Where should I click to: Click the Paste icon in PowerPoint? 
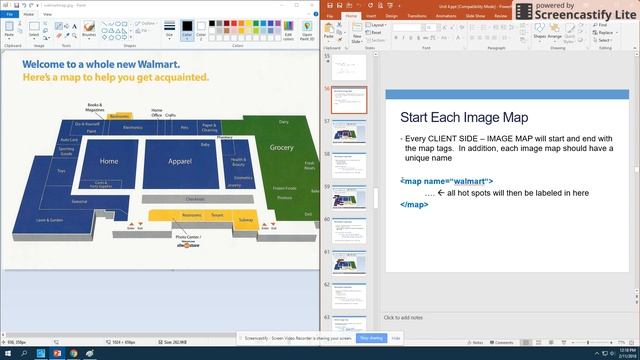click(329, 28)
